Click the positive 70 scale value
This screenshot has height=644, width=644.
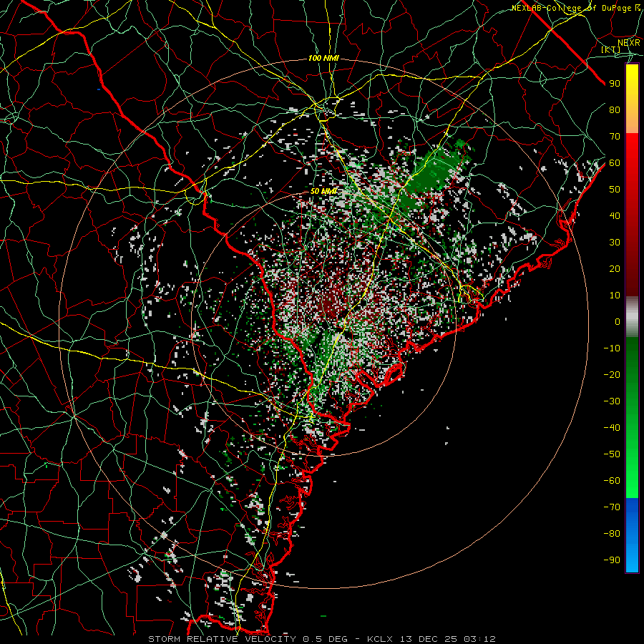point(615,137)
